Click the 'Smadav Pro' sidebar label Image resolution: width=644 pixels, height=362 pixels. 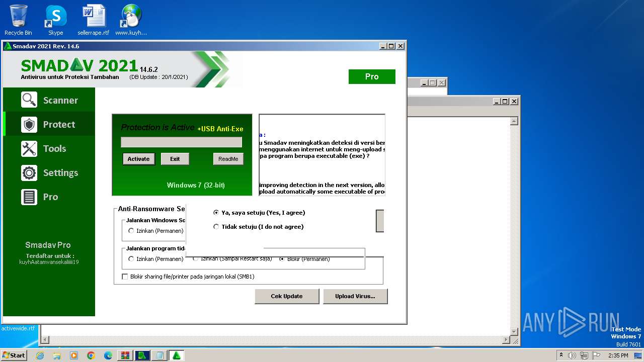[48, 245]
